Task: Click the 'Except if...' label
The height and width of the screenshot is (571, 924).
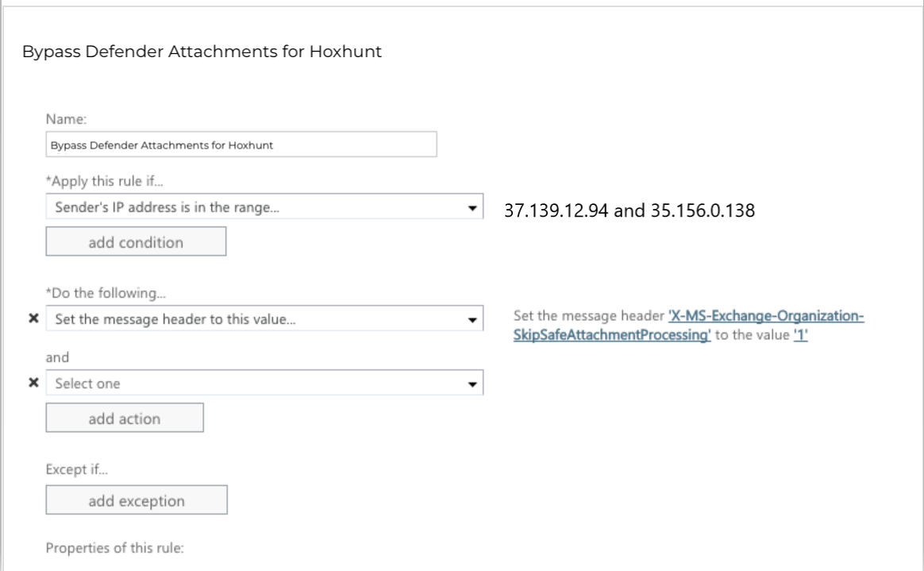Action: (x=77, y=469)
